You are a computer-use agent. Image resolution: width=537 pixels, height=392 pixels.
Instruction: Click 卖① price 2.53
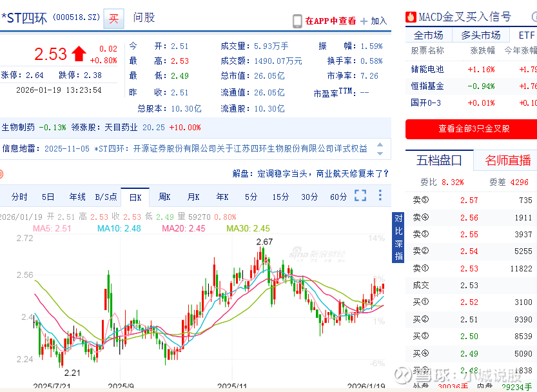click(469, 269)
